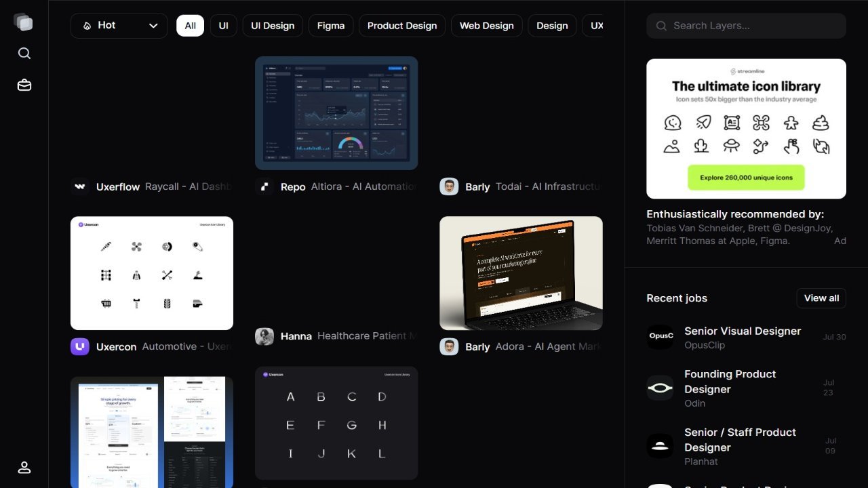Click the 'Healthcare Patient' post title
The image size is (868, 488).
[368, 336]
